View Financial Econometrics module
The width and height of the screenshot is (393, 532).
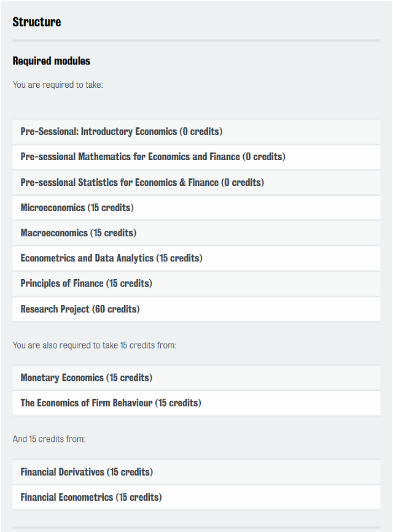coord(196,498)
